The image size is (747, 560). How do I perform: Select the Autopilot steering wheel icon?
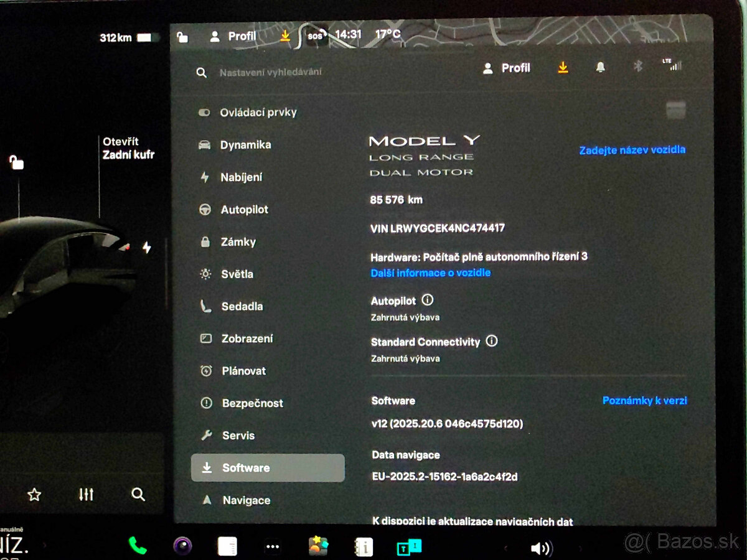point(206,210)
